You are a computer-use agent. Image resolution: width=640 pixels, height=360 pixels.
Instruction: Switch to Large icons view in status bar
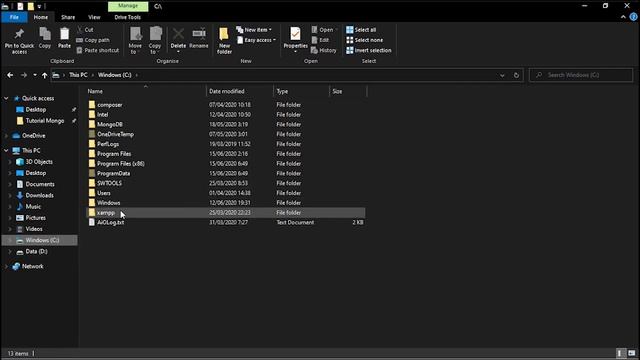632,353
